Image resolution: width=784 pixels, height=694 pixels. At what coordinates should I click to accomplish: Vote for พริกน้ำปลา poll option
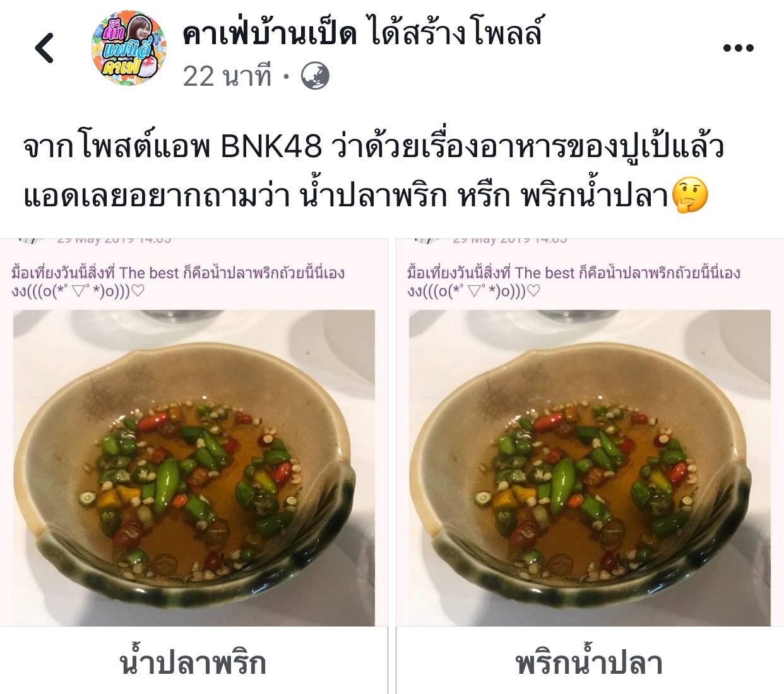590,662
